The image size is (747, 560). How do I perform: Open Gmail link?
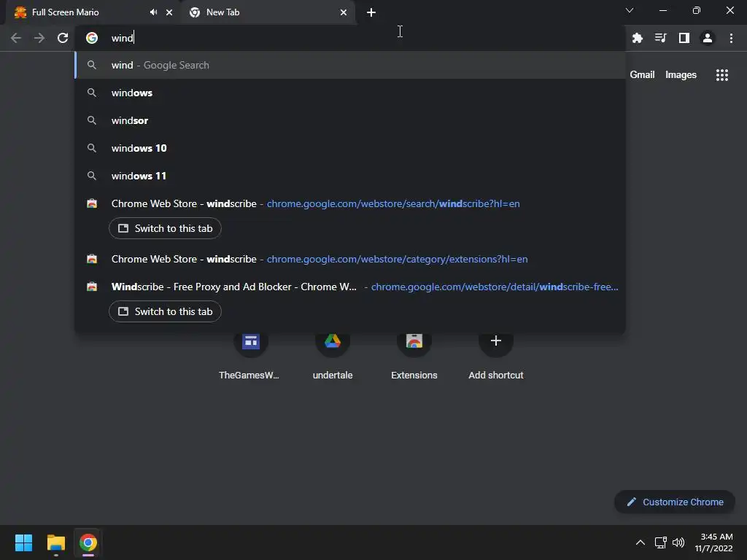point(642,75)
